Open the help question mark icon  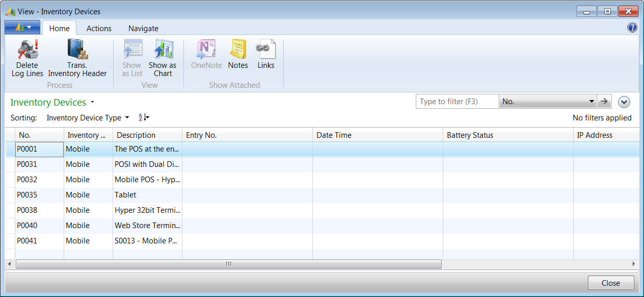click(x=632, y=28)
